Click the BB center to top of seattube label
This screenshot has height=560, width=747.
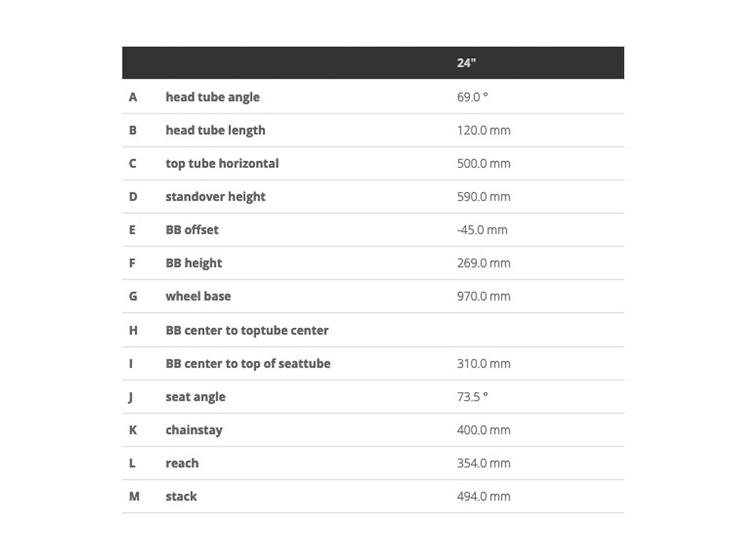(248, 364)
